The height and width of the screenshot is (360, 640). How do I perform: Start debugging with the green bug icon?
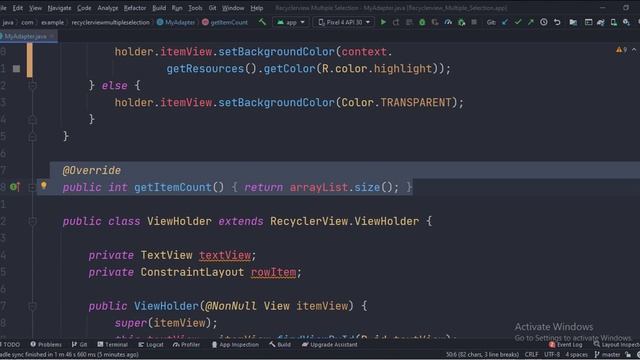pos(422,22)
